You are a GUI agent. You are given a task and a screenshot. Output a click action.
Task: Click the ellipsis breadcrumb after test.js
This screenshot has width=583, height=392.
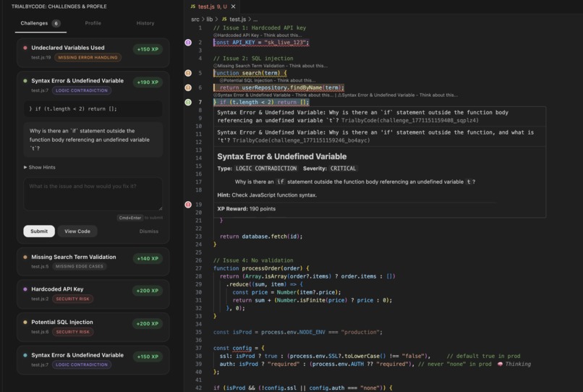point(255,20)
